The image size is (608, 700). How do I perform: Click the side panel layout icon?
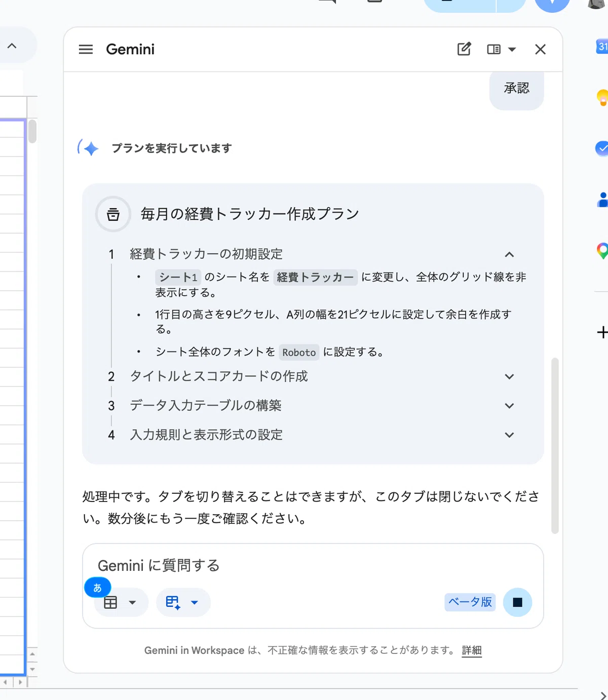click(493, 49)
